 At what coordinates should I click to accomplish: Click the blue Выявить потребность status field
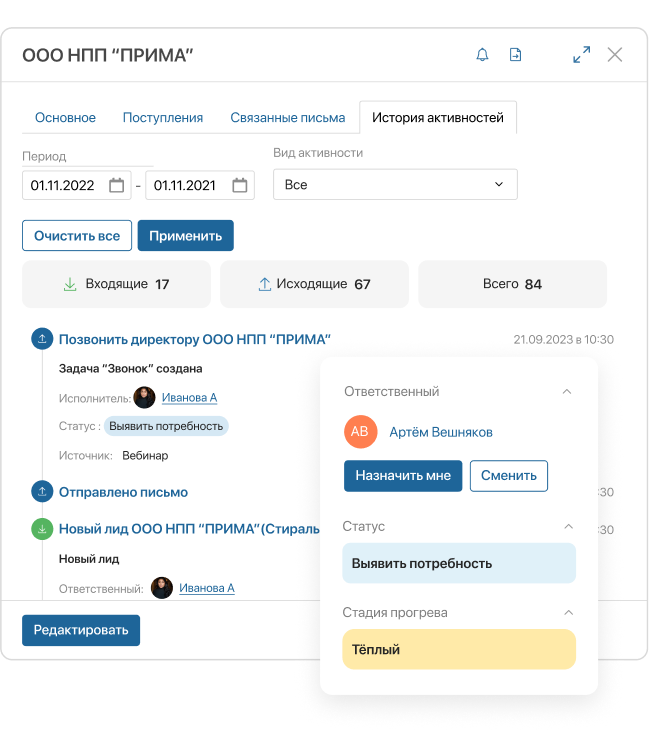coord(459,563)
